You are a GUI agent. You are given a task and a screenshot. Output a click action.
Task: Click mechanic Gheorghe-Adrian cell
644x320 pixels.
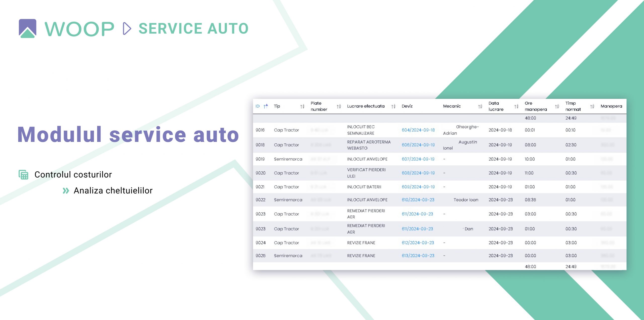coord(461,130)
